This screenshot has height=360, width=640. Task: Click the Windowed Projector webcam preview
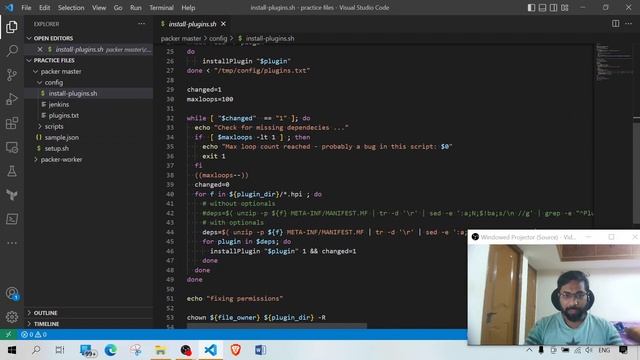pyautogui.click(x=554, y=295)
